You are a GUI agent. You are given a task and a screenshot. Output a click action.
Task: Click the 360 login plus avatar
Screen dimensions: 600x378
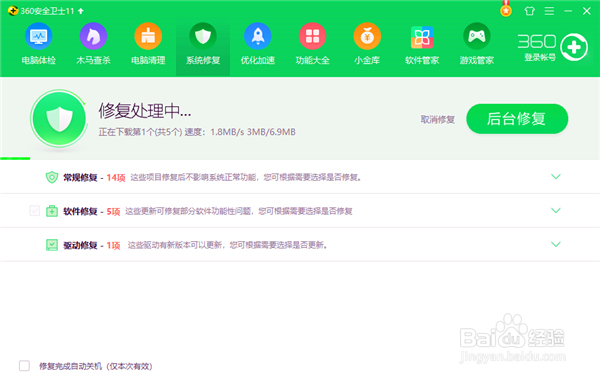tap(574, 47)
